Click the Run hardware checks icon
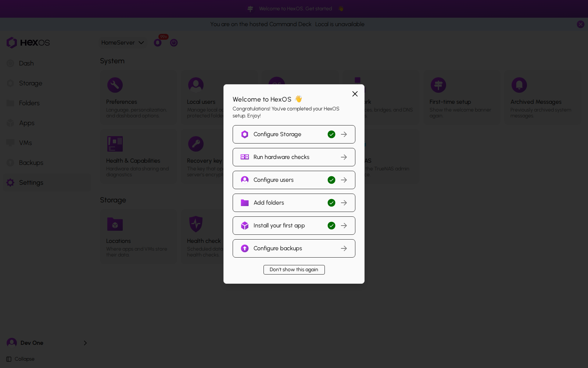Viewport: 588px width, 368px height. (245, 157)
